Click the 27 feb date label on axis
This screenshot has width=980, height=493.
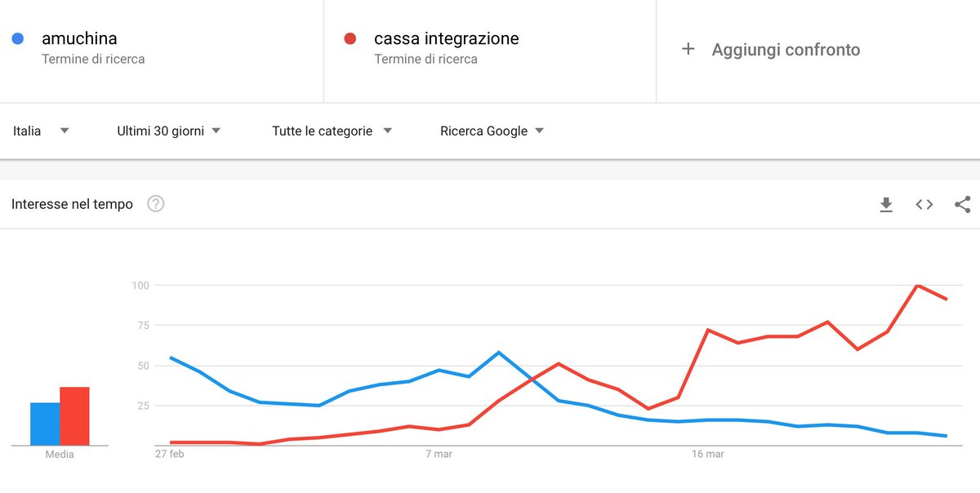(170, 455)
